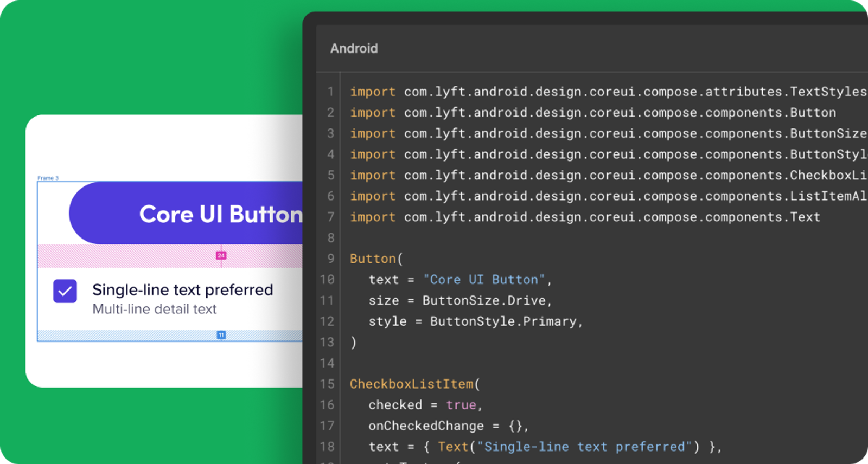This screenshot has height=464, width=868.
Task: Click the import line ending in components.ButtonSize
Action: [608, 133]
